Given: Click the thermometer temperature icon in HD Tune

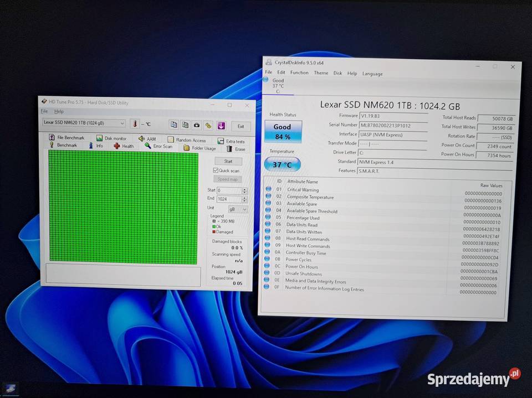Looking at the screenshot, I should [135, 124].
